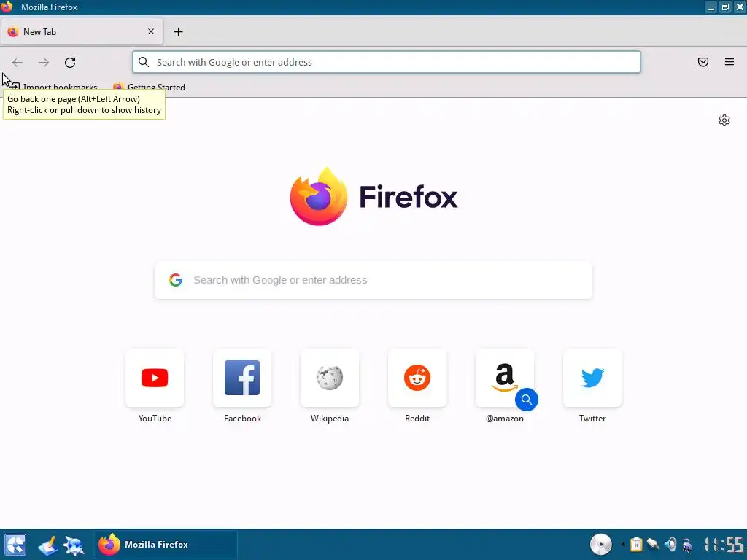Screen dimensions: 747x560
Task: Open the Getting Started bookmark
Action: point(149,87)
